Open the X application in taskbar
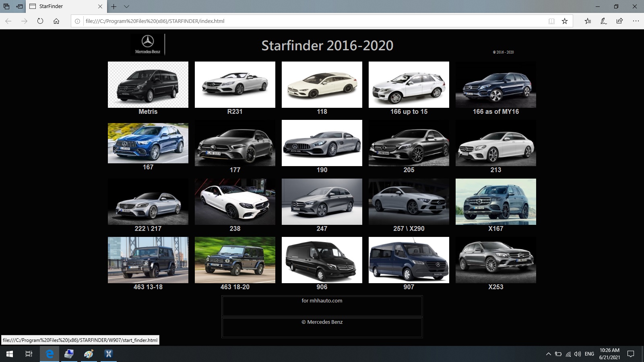 point(108,354)
